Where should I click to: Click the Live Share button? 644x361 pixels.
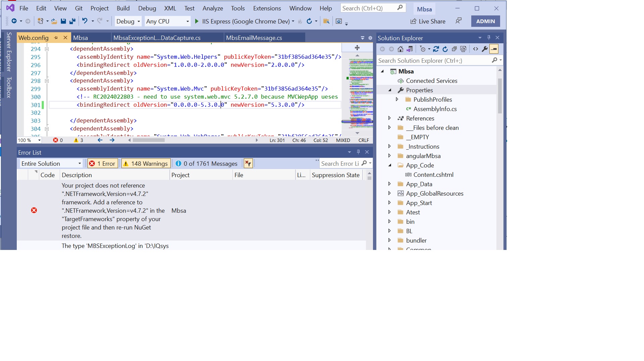coord(428,21)
